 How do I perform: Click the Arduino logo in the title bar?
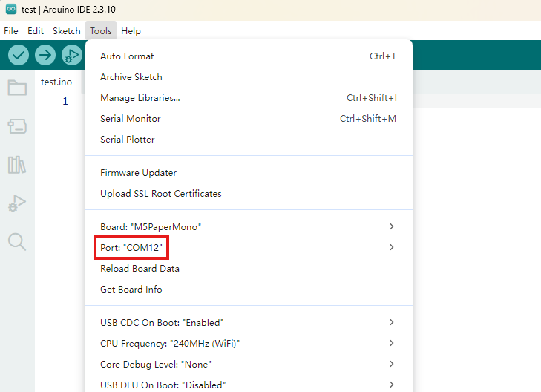click(x=11, y=10)
